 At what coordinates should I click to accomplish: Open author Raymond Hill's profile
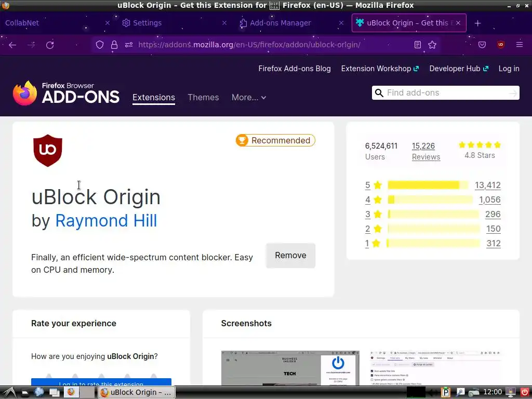(x=106, y=220)
